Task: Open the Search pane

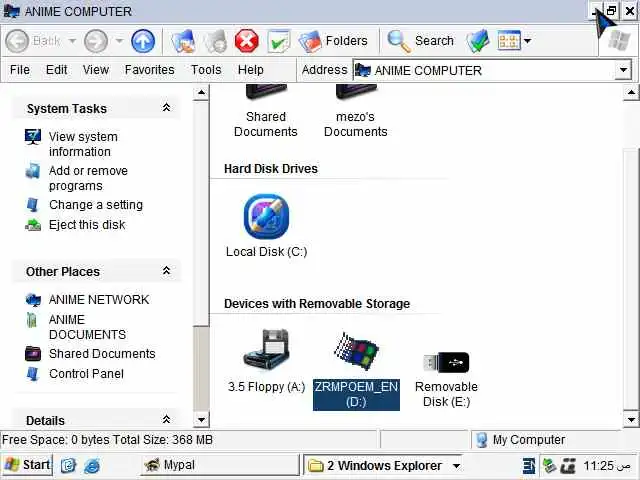Action: 420,41
